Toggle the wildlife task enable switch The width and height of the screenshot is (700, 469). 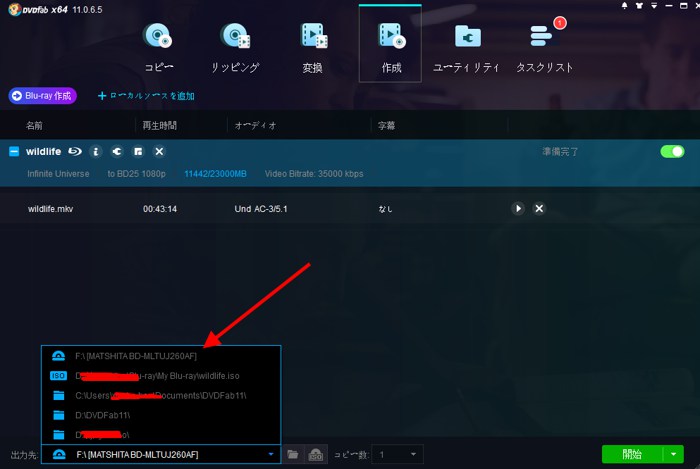pyautogui.click(x=672, y=152)
